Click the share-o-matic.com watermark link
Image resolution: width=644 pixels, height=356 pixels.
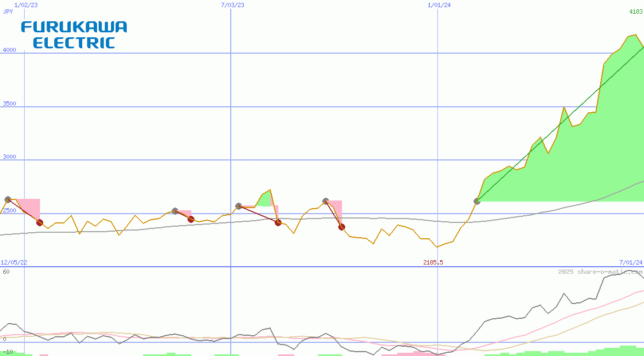click(x=600, y=272)
